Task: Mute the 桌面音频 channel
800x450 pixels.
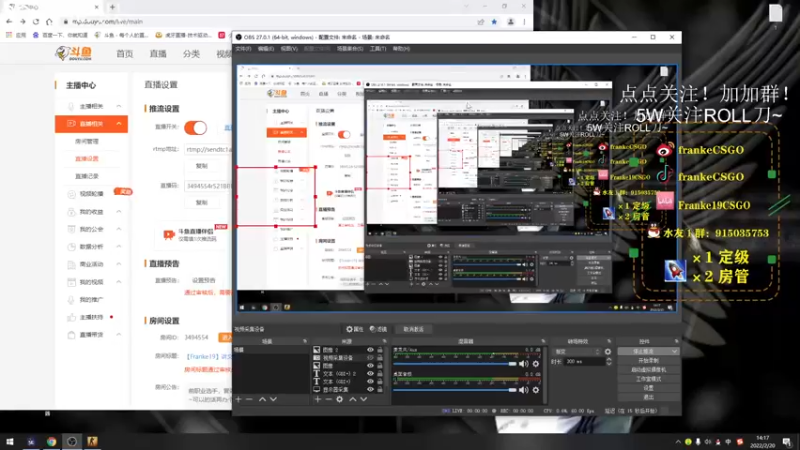Action: click(x=523, y=390)
